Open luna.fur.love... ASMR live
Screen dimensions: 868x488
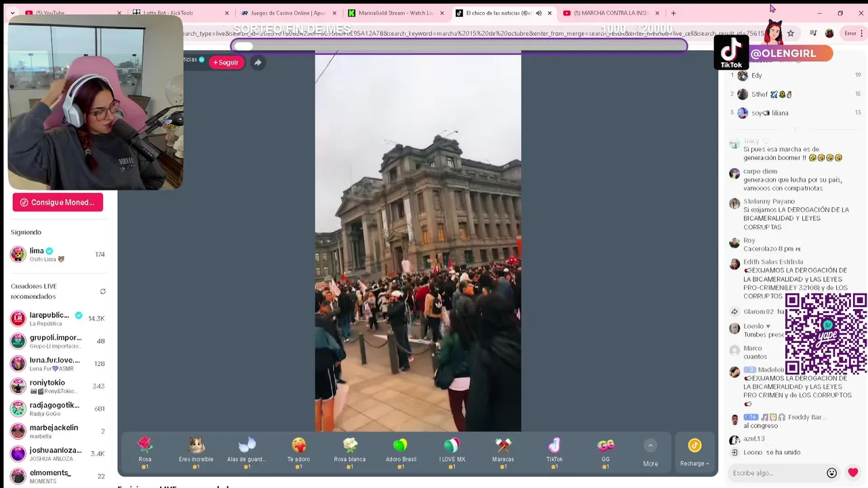(58, 364)
